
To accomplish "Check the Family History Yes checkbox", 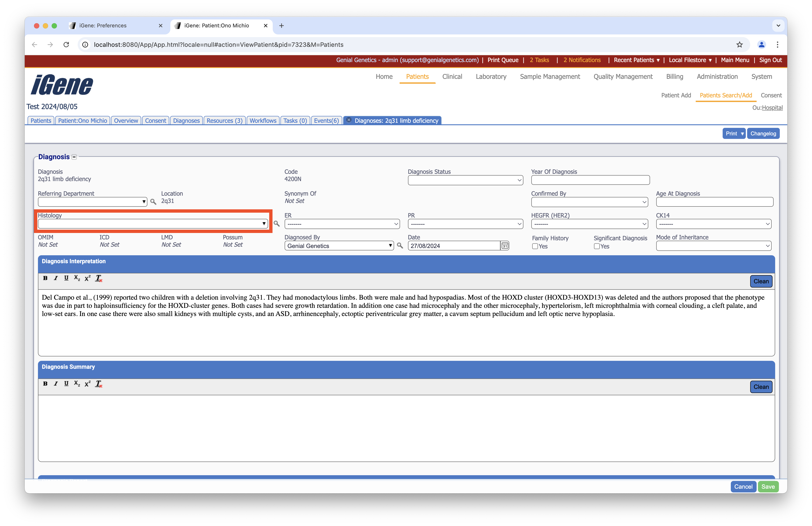I will 535,246.
